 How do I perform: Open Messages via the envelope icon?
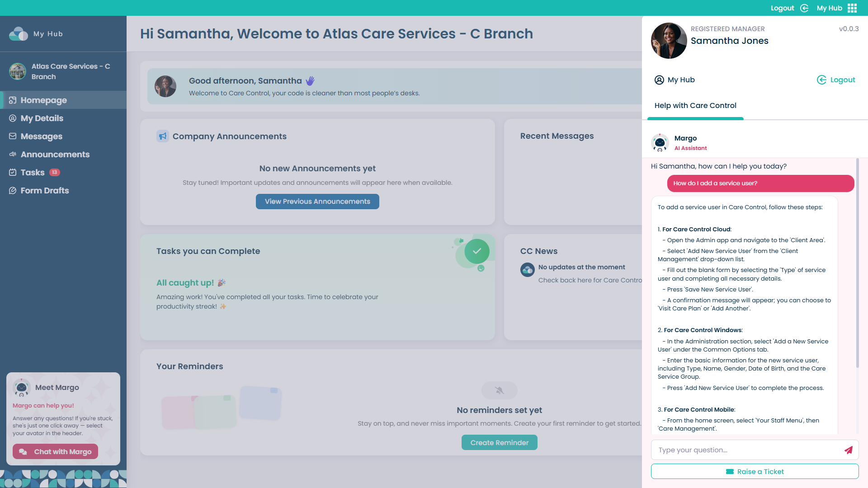(13, 136)
